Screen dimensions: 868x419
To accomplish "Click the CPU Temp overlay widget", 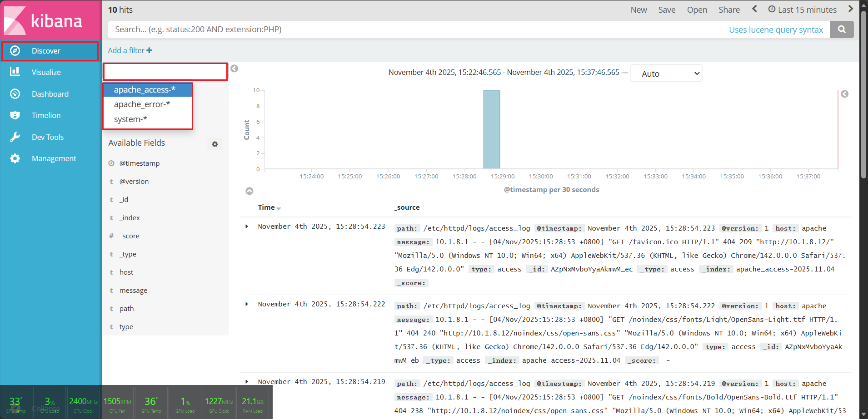I will (16, 403).
